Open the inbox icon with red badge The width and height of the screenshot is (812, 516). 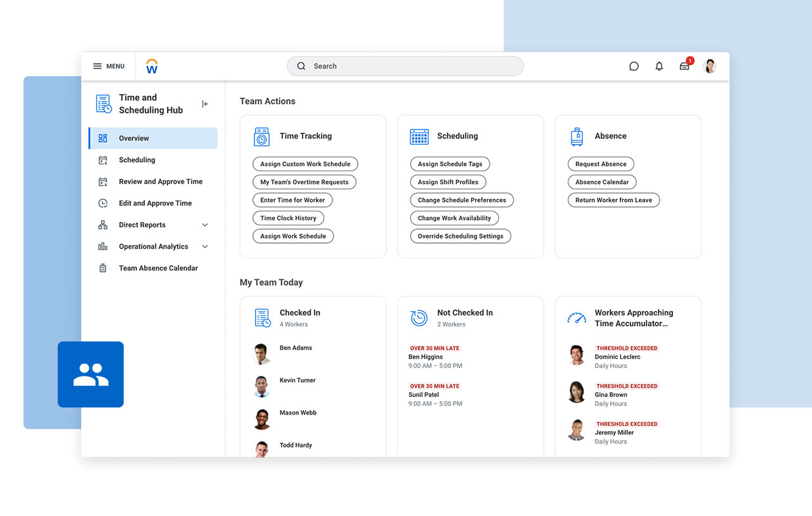pos(684,66)
